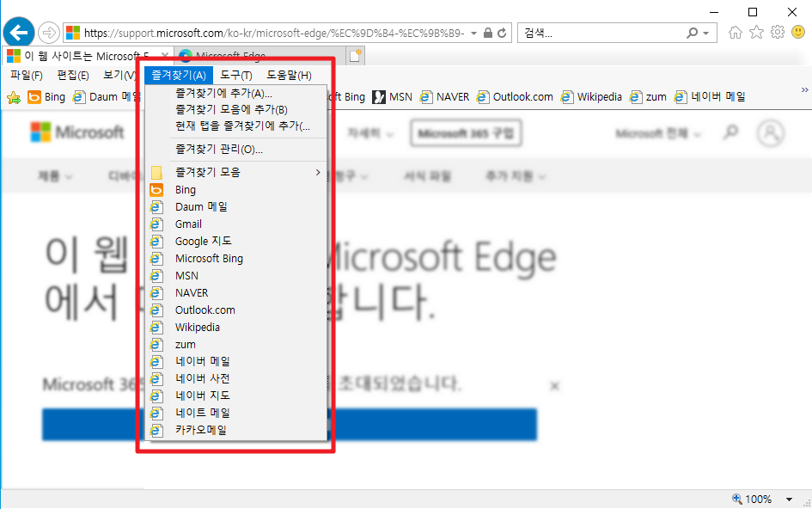The width and height of the screenshot is (812, 509).
Task: Select 현재 탭을 즐겨찾기에 추가
Action: (x=236, y=126)
